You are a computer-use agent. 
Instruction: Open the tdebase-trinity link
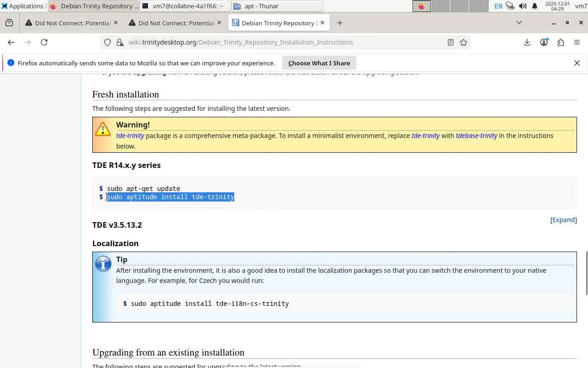tap(476, 136)
